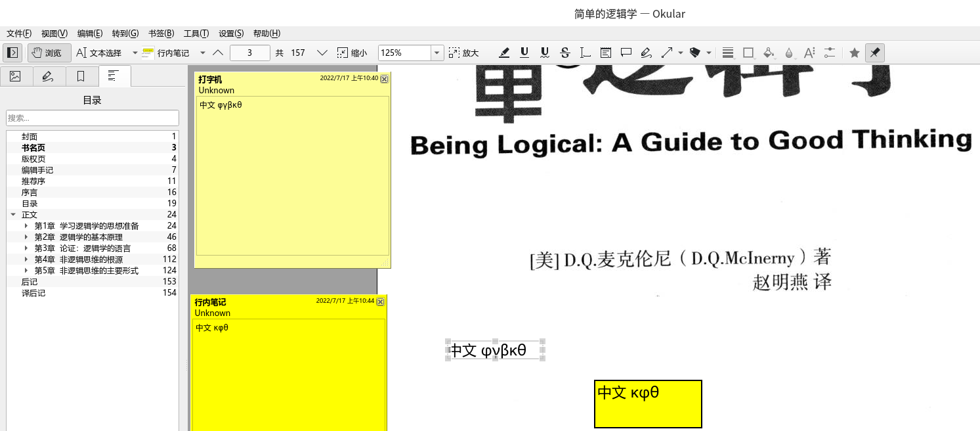Go to next page with down arrow
The width and height of the screenshot is (980, 431).
pos(322,53)
